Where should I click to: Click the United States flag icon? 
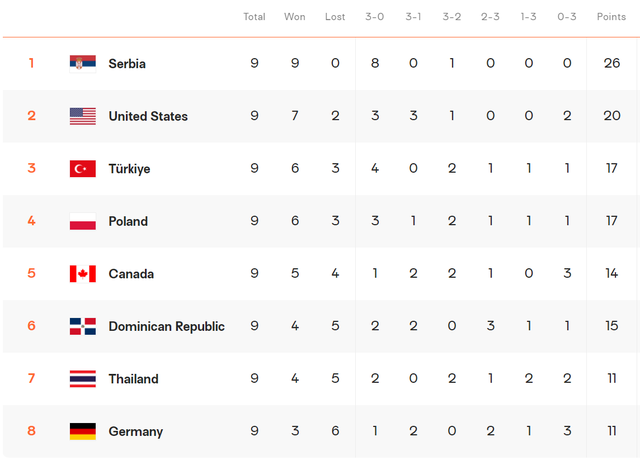point(82,116)
